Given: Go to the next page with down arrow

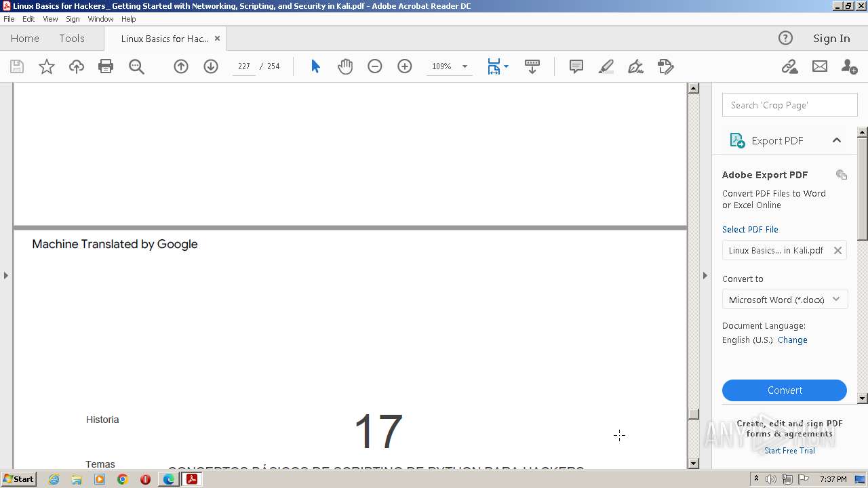Looking at the screenshot, I should [x=211, y=66].
